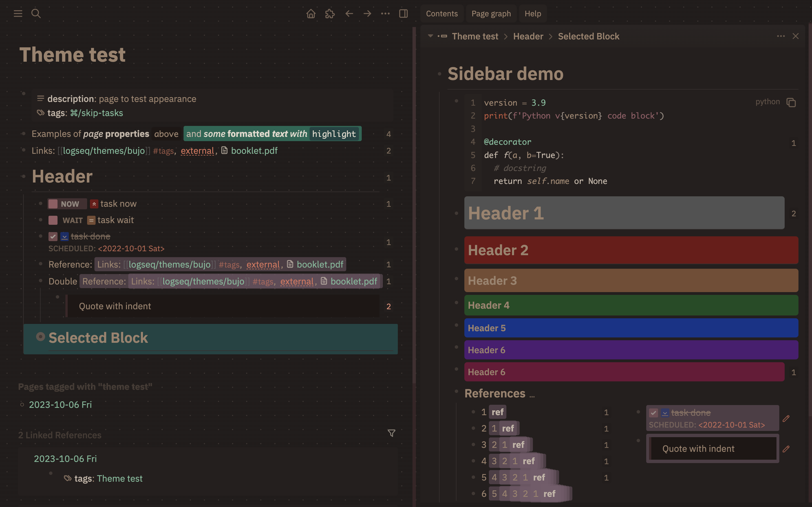
Task: Open the Contents tab
Action: 442,14
